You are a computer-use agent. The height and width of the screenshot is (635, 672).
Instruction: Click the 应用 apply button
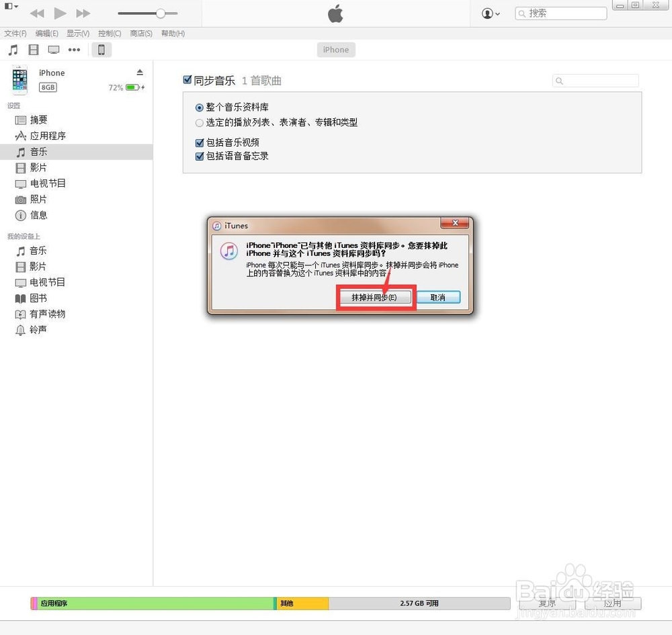coord(613,603)
